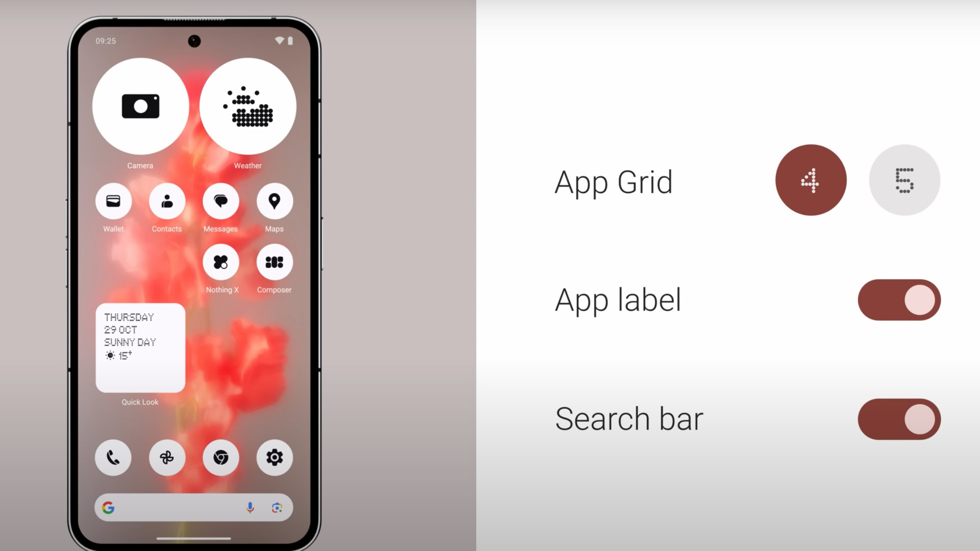The width and height of the screenshot is (980, 551).
Task: Open the Messages app
Action: coord(221,201)
